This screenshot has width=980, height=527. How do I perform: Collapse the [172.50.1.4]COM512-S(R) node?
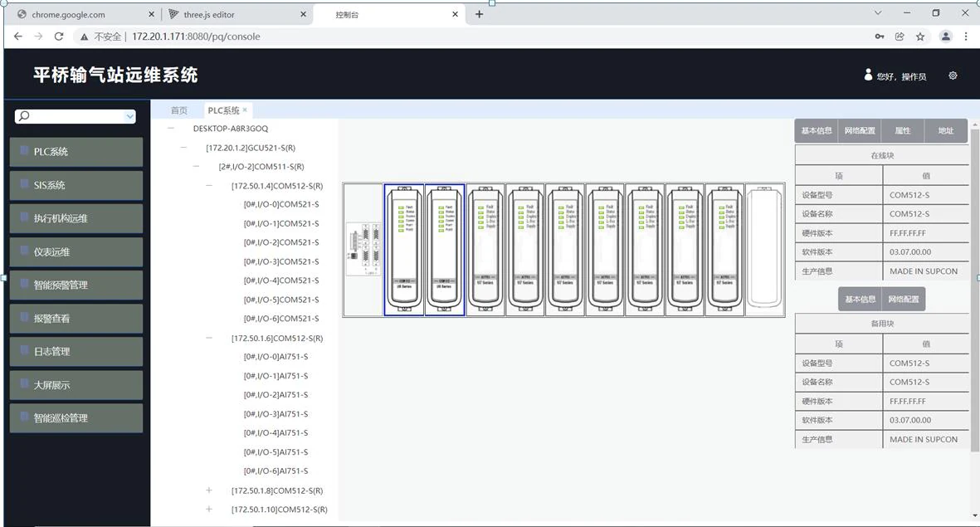point(209,186)
